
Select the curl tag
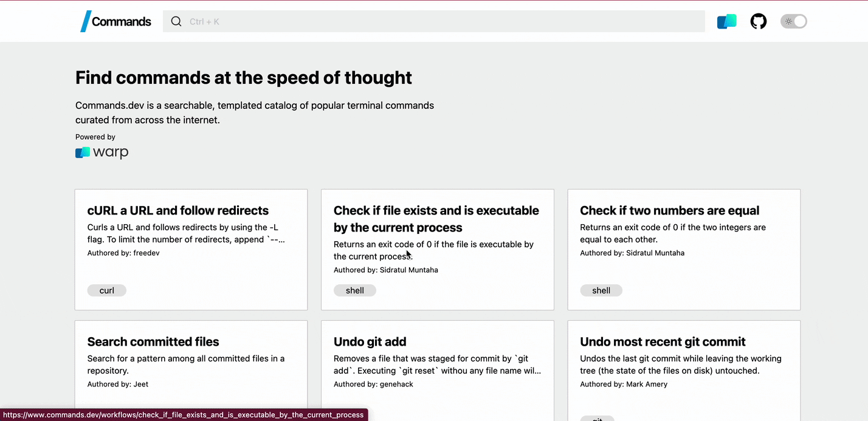pyautogui.click(x=107, y=290)
